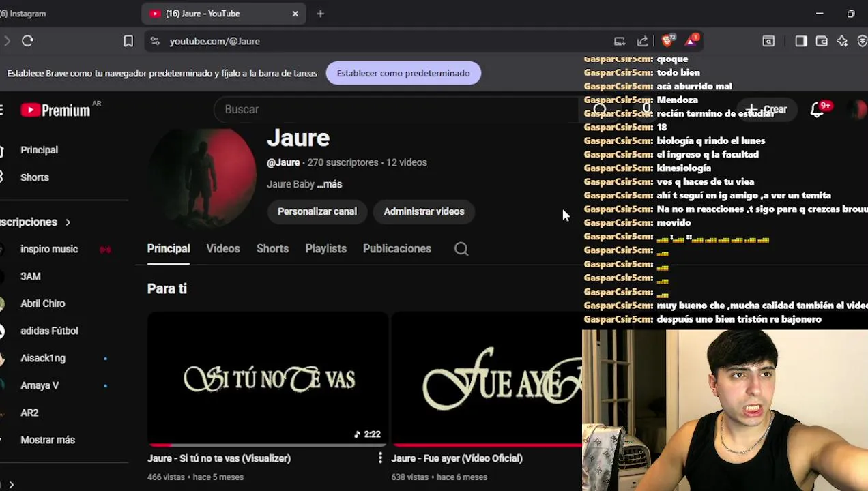The image size is (868, 491).
Task: Open the Videos channel tab
Action: coord(223,249)
